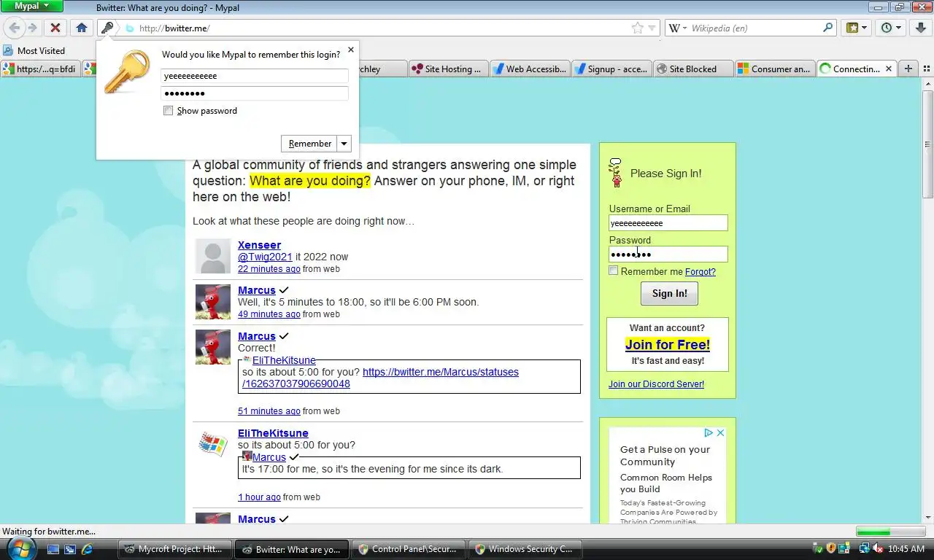Click the popup username field
The width and height of the screenshot is (934, 560).
pyautogui.click(x=255, y=76)
